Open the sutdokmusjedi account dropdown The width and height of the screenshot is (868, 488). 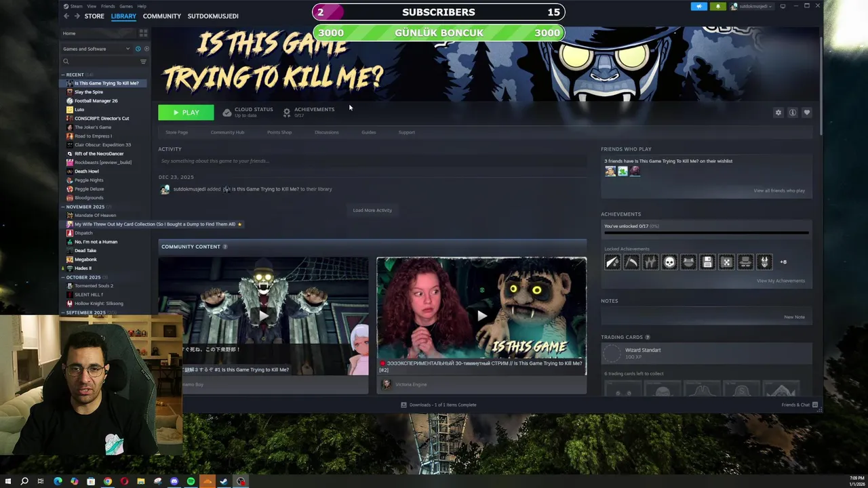pyautogui.click(x=751, y=6)
